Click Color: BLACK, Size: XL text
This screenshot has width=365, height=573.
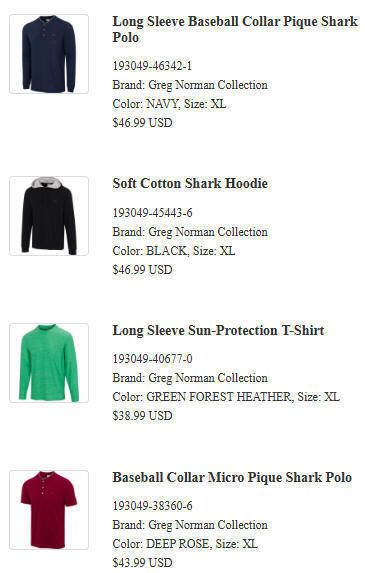174,251
